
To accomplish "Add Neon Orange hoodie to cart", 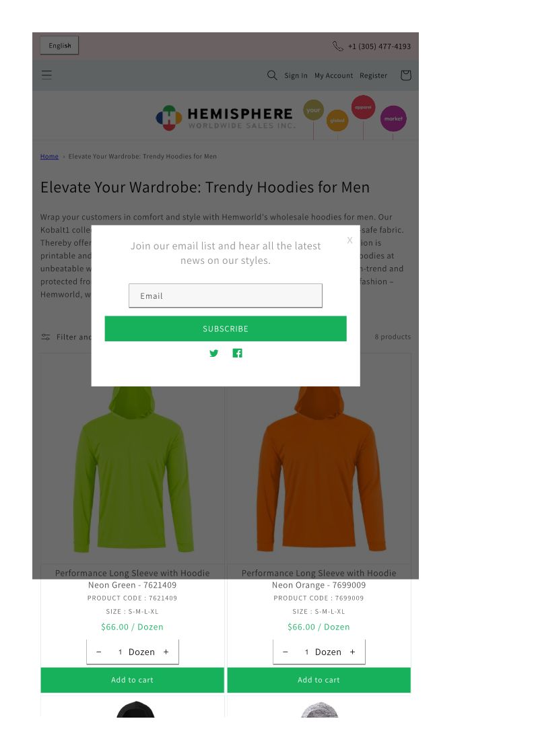I will pyautogui.click(x=319, y=680).
